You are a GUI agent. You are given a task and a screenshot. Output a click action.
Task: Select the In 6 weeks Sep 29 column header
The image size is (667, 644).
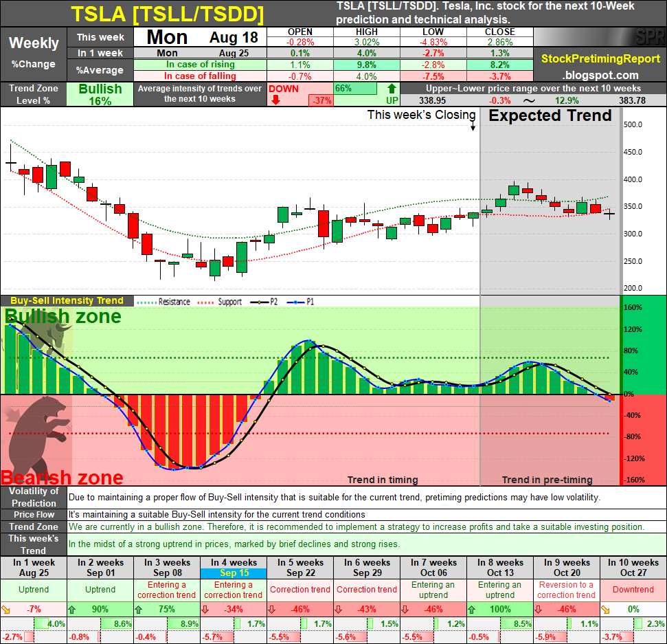point(367,568)
